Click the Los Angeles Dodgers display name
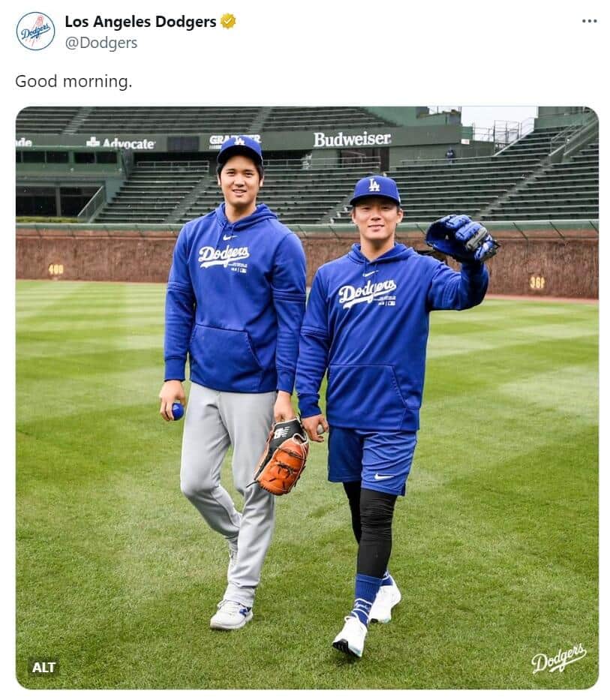This screenshot has width=610, height=700. pos(140,22)
